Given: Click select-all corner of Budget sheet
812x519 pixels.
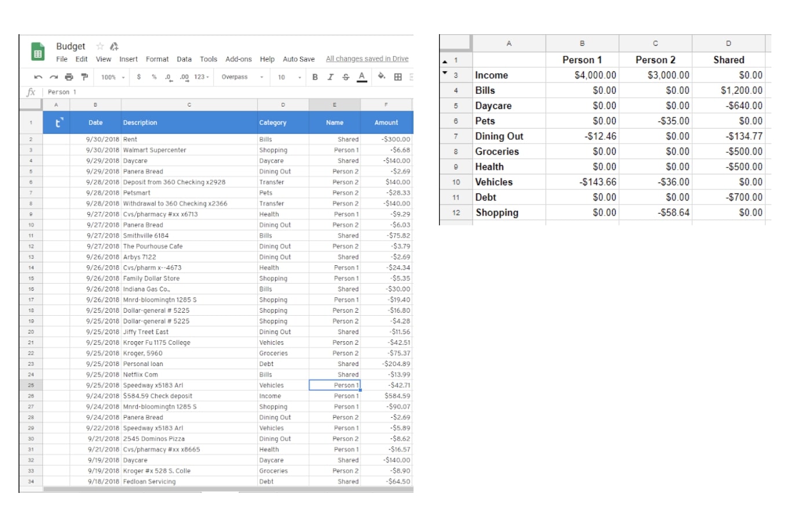Looking at the screenshot, I should pyautogui.click(x=31, y=105).
